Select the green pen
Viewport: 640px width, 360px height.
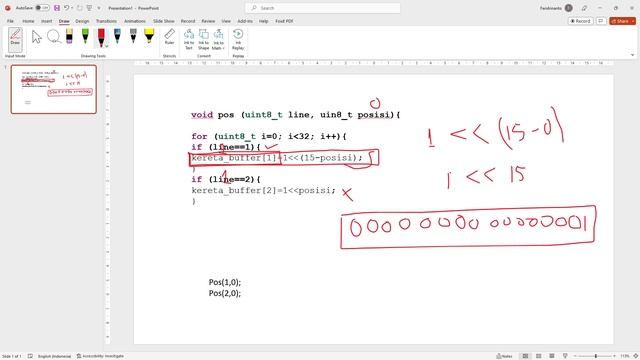click(x=85, y=36)
